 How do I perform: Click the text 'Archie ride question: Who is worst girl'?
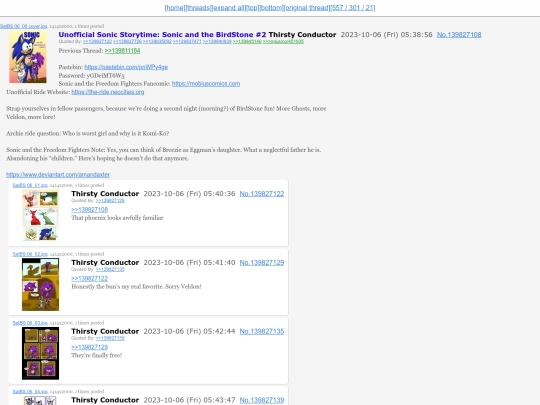pyautogui.click(x=54, y=133)
